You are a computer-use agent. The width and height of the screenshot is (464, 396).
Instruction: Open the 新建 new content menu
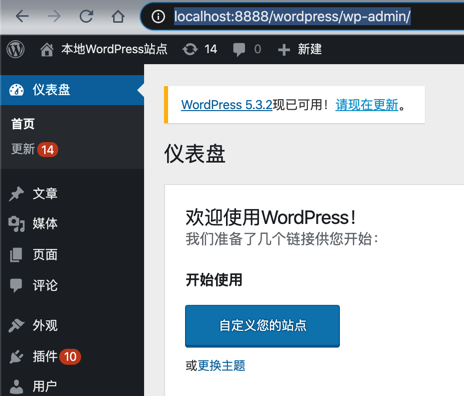point(310,49)
